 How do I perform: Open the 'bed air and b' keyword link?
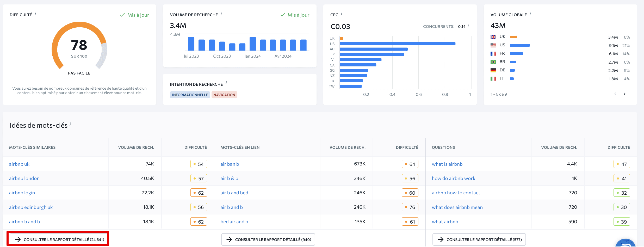234,222
